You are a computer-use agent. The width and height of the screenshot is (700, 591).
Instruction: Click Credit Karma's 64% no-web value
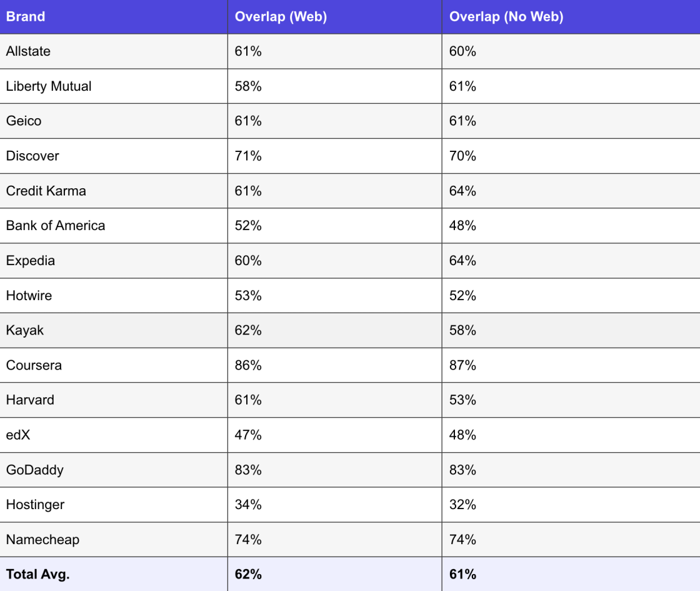462,191
